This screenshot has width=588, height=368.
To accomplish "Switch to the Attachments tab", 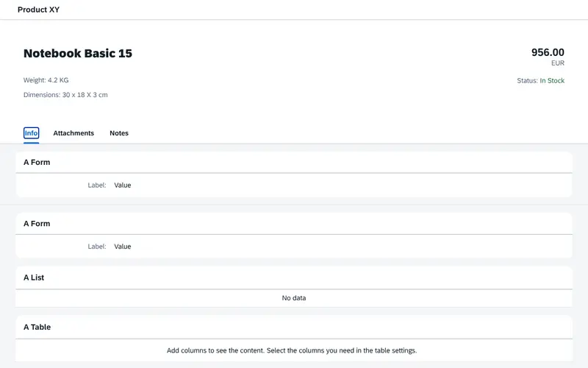I will pos(73,133).
